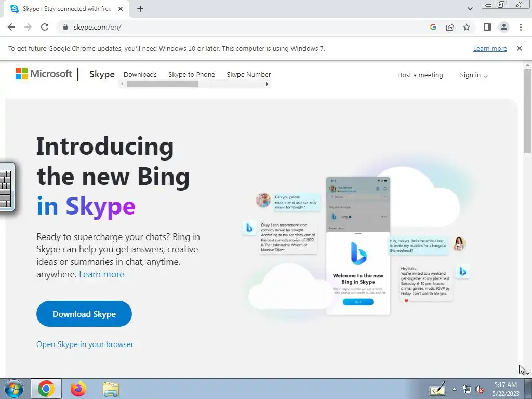The width and height of the screenshot is (532, 399).
Task: Click the on-screen keyboard side tab
Action: click(x=6, y=187)
